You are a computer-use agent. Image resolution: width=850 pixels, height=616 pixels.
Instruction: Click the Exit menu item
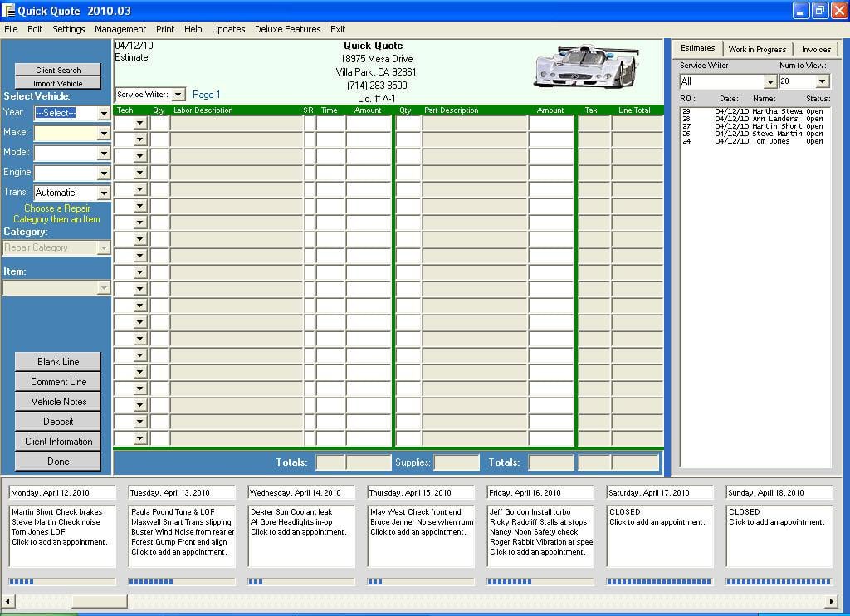click(x=338, y=29)
